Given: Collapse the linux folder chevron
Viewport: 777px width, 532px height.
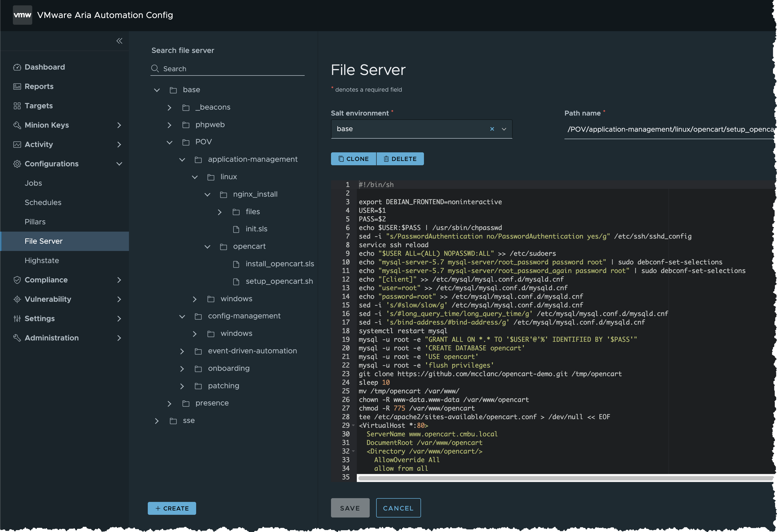Looking at the screenshot, I should (x=195, y=177).
